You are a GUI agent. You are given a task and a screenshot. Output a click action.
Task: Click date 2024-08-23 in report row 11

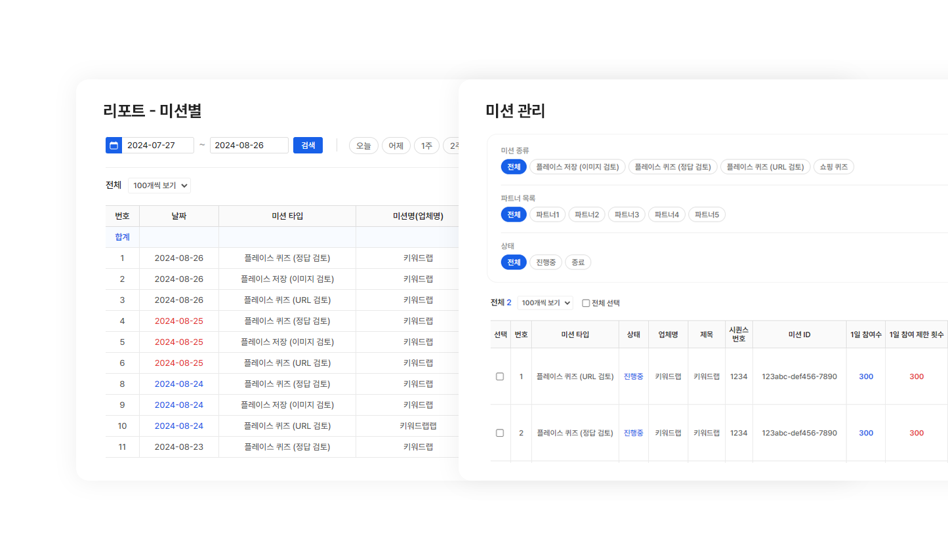click(x=179, y=447)
